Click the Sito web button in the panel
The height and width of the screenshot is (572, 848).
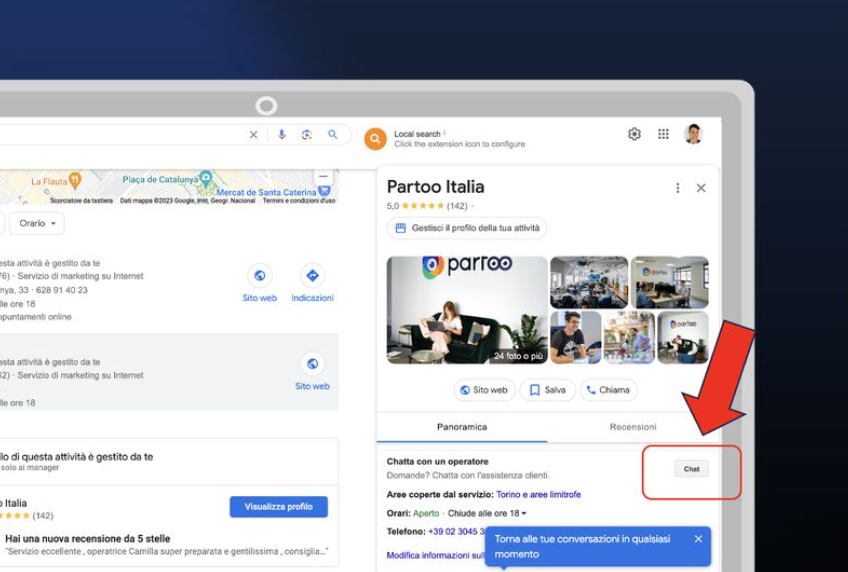[484, 390]
